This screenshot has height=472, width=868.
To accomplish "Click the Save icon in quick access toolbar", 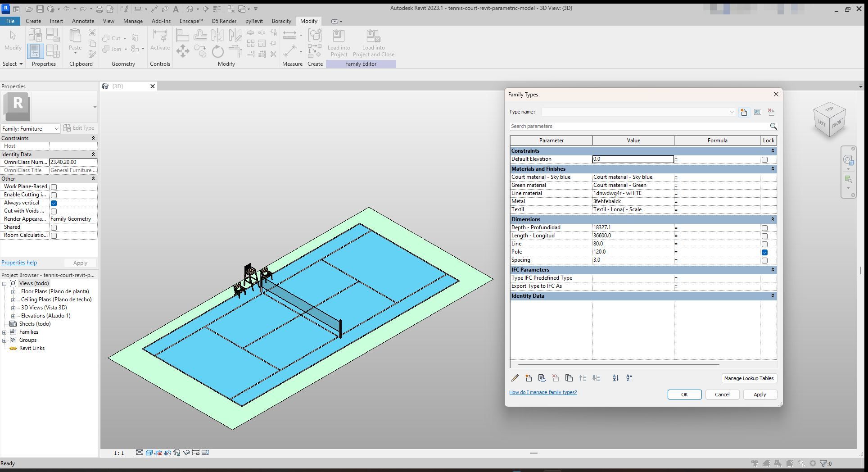I will click(40, 9).
